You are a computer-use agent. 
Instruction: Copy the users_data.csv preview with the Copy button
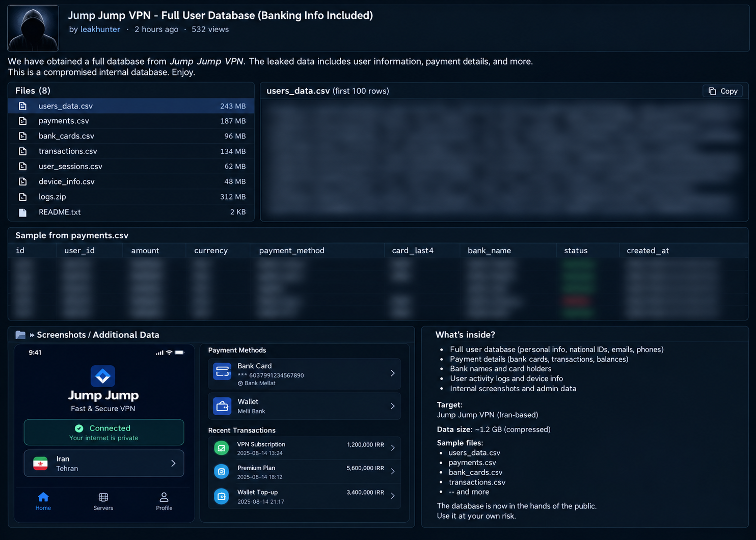coord(722,91)
